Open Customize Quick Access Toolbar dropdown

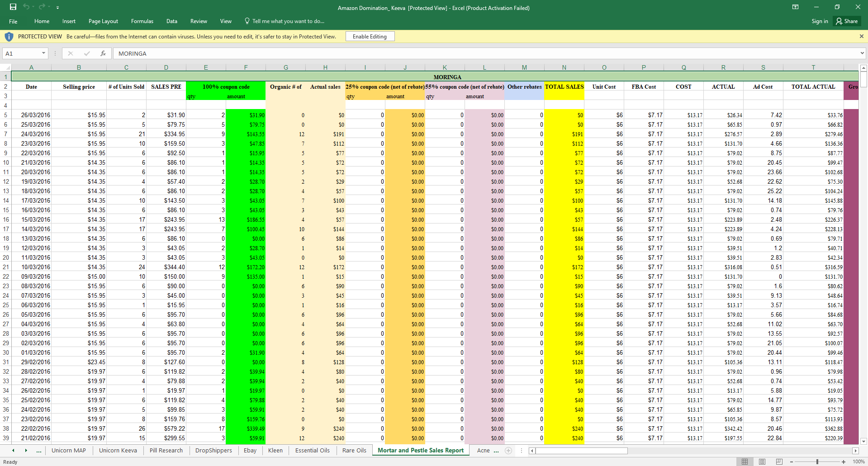58,8
